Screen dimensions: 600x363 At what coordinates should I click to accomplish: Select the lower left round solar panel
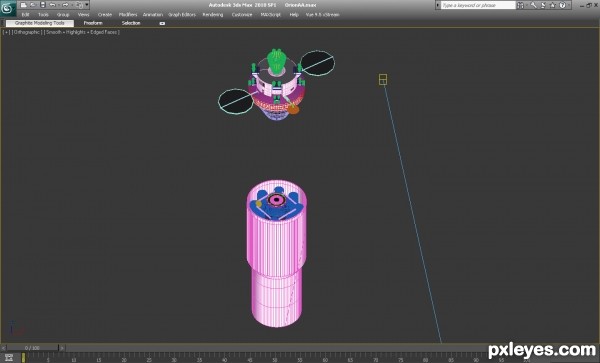click(236, 101)
